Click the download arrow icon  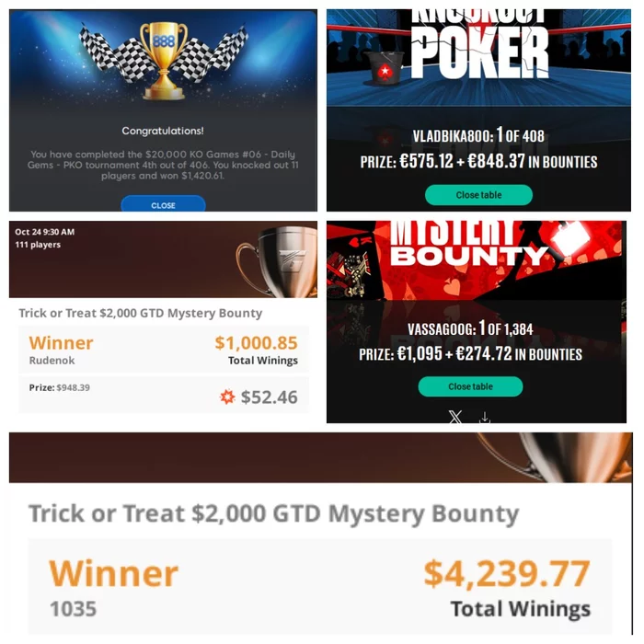click(x=485, y=418)
